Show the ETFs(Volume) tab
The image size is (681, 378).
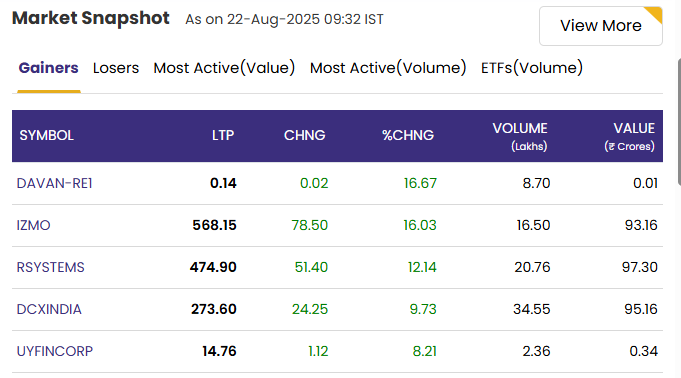point(532,68)
